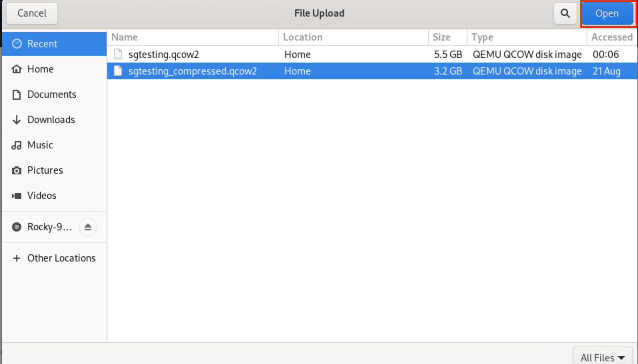Click the search magnifier icon
Image resolution: width=638 pixels, height=364 pixels.
click(565, 13)
